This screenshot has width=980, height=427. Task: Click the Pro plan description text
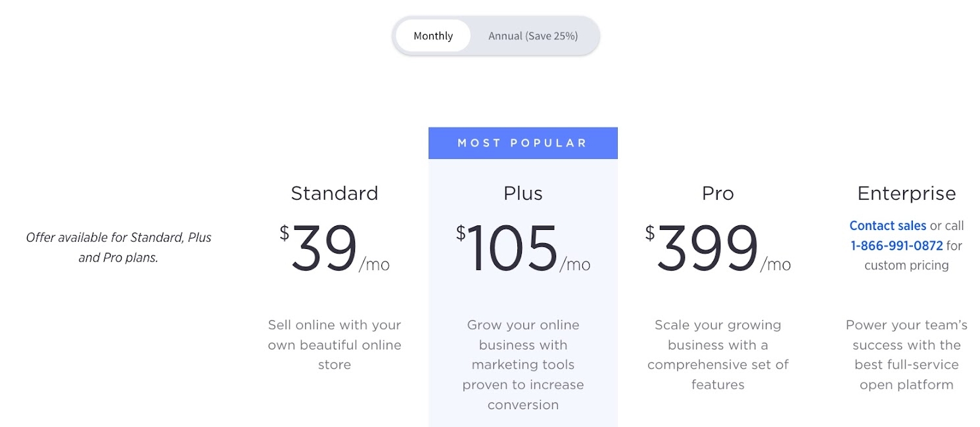[718, 355]
